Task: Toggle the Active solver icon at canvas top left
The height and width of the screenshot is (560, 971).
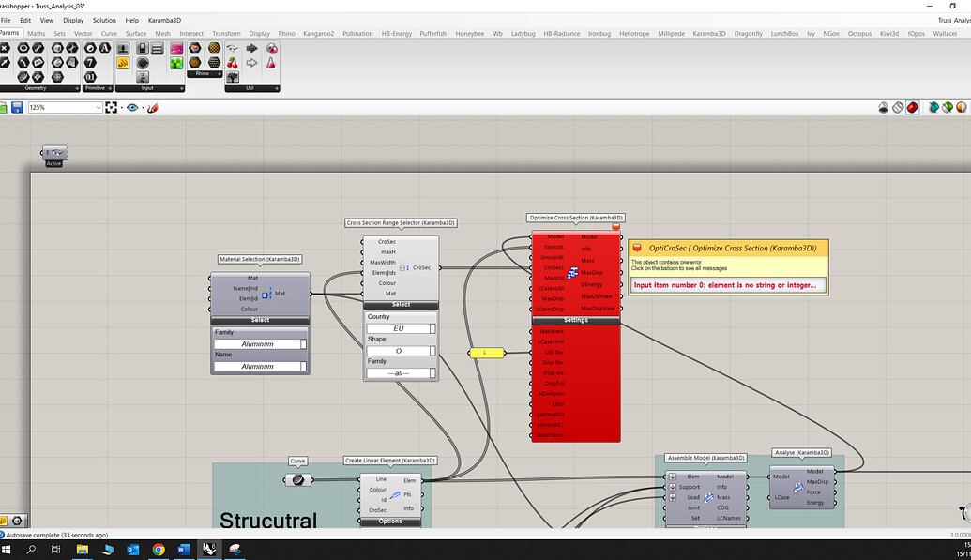Action: (x=53, y=153)
